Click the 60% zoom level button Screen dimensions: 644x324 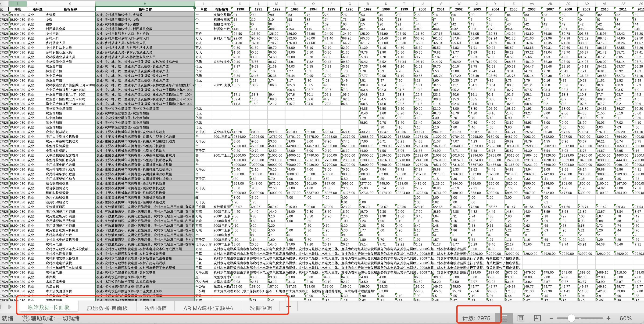pyautogui.click(x=626, y=318)
